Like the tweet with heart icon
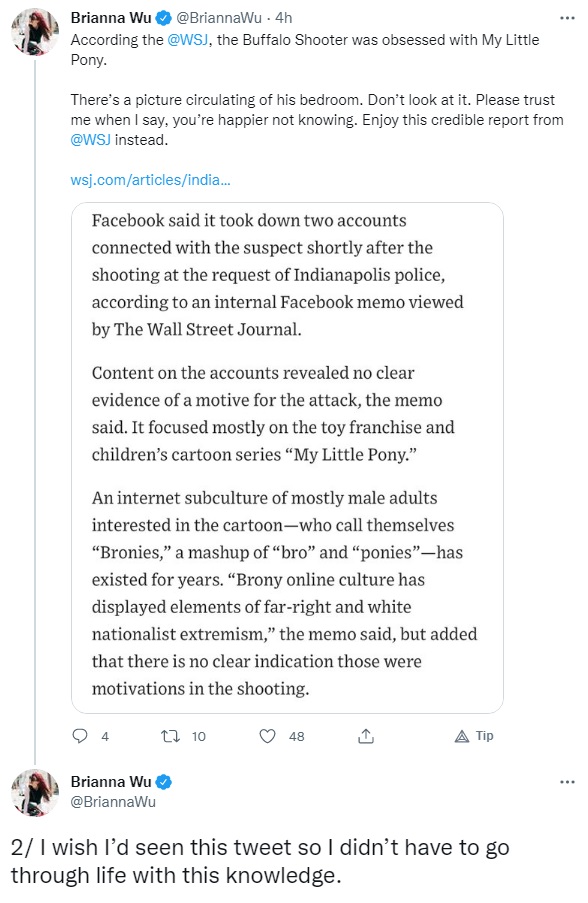This screenshot has height=903, width=588. pyautogui.click(x=267, y=736)
